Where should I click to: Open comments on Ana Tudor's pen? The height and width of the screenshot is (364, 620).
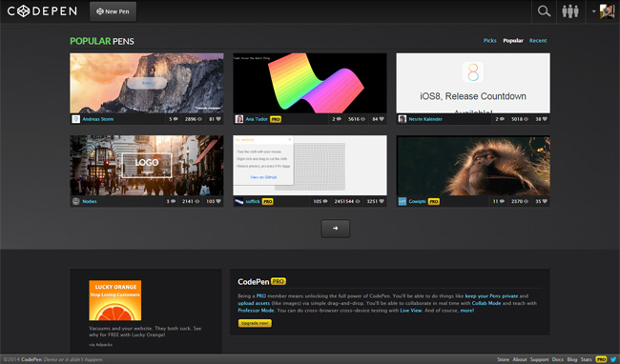click(x=337, y=119)
